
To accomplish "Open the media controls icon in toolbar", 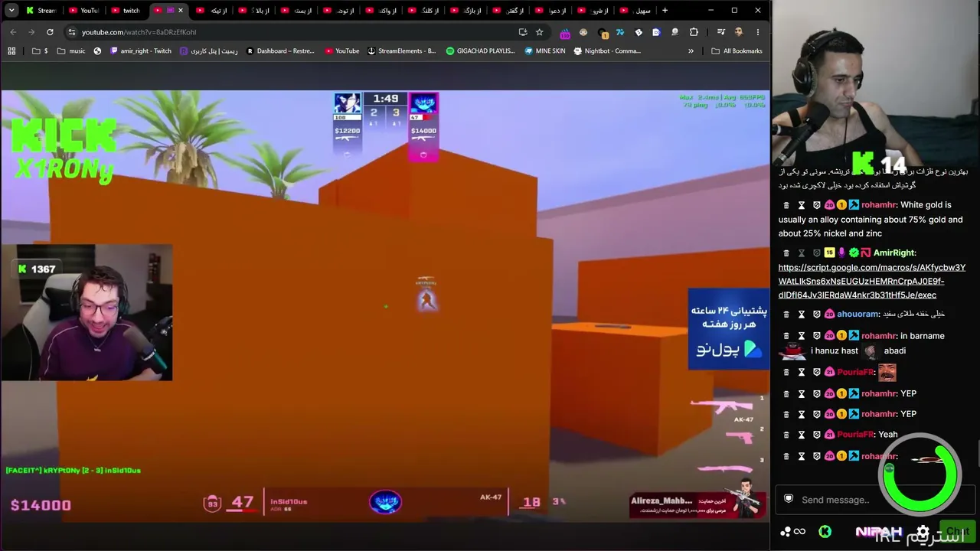I will [x=720, y=32].
